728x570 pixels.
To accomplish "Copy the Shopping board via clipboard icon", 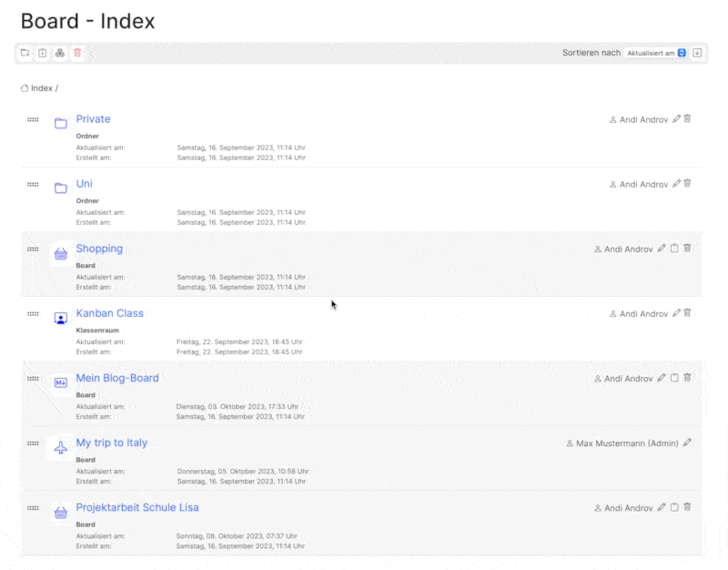I will point(674,249).
